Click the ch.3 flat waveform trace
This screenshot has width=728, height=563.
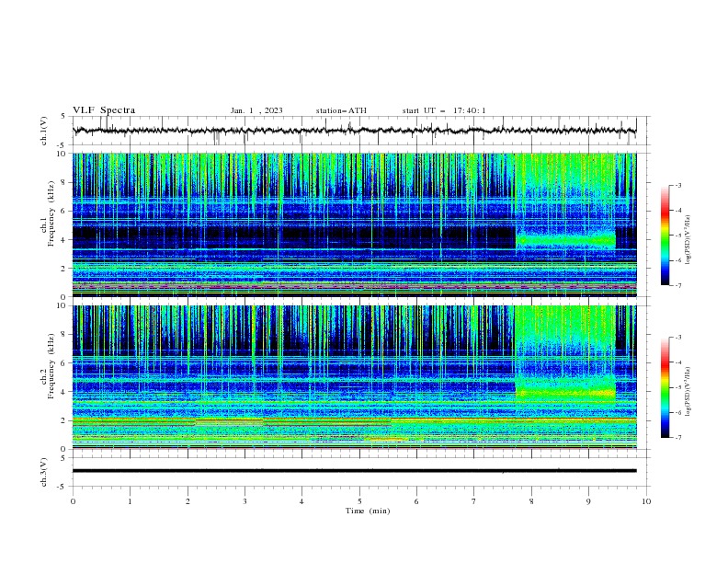click(354, 471)
